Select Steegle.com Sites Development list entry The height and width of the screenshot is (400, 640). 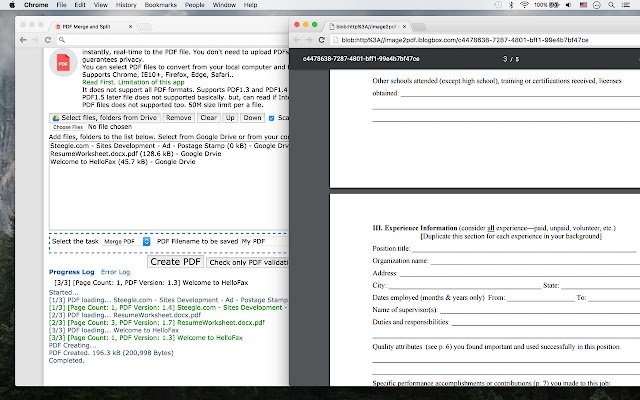coord(169,146)
